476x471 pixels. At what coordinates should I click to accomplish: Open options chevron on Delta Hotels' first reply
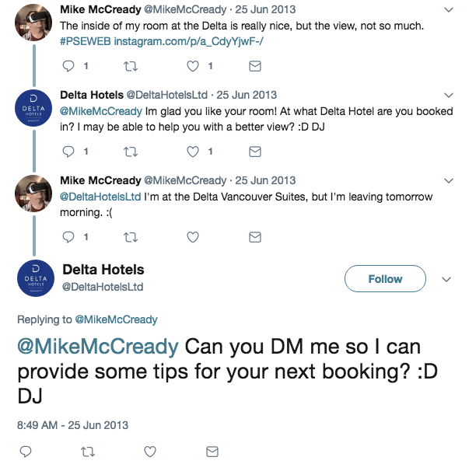pos(448,96)
